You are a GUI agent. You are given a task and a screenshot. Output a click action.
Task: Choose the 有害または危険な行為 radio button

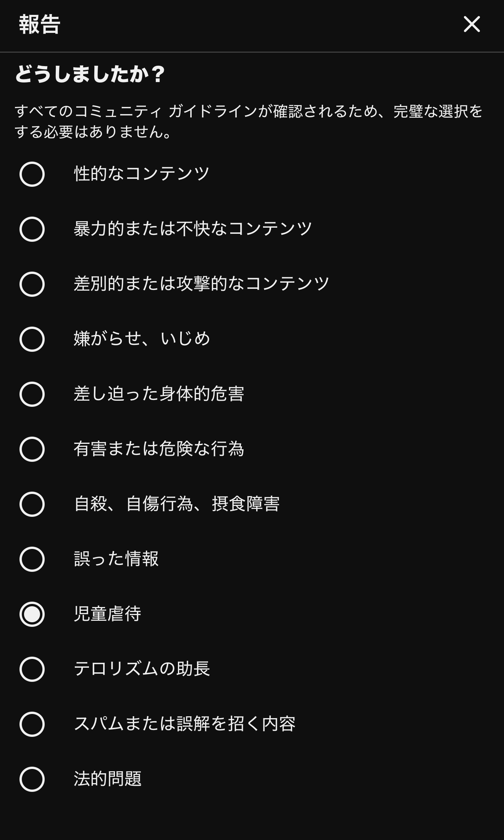tap(32, 449)
